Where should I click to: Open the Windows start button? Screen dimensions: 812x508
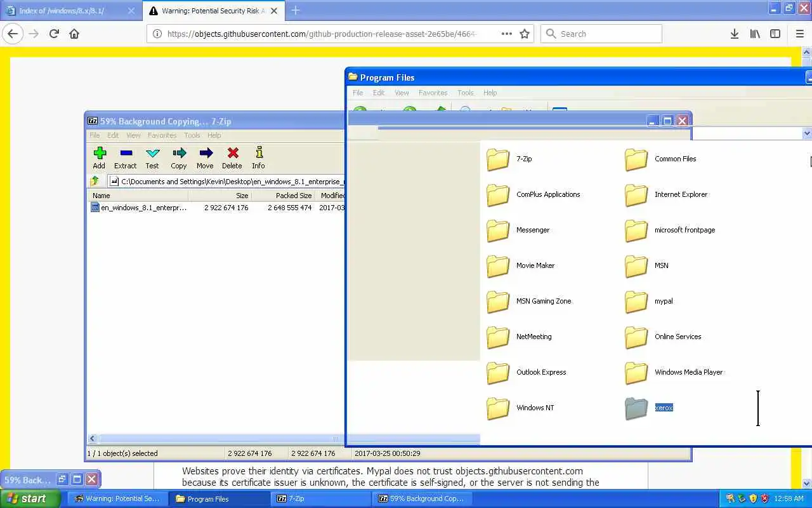click(x=30, y=499)
